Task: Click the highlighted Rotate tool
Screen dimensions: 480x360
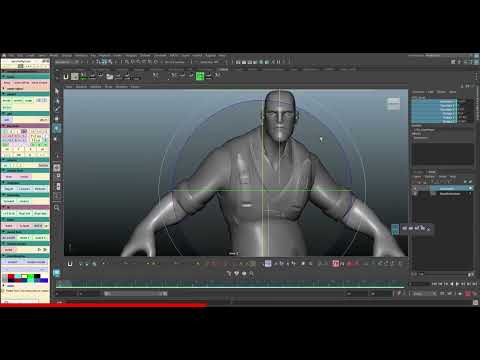Action: coord(57,128)
